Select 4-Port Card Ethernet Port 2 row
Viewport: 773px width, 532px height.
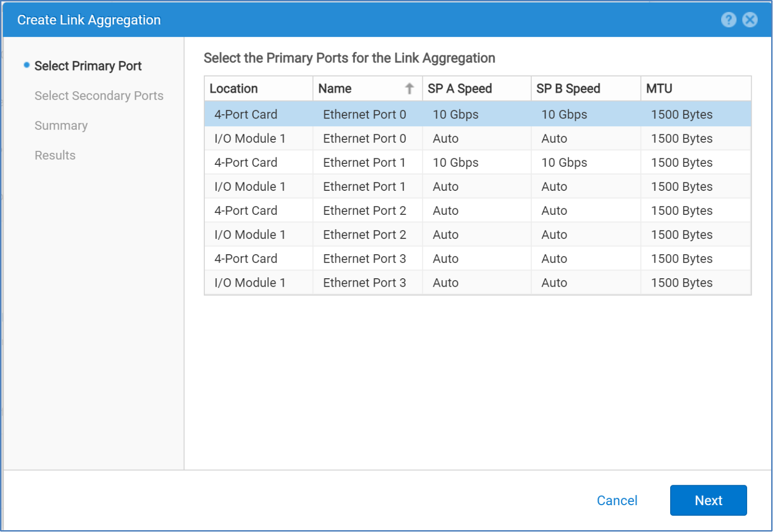pos(478,211)
